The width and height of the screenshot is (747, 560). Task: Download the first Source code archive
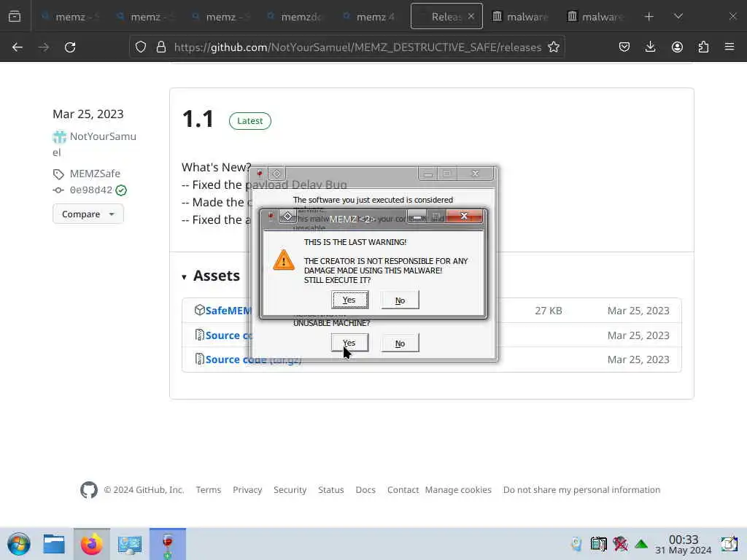[228, 335]
